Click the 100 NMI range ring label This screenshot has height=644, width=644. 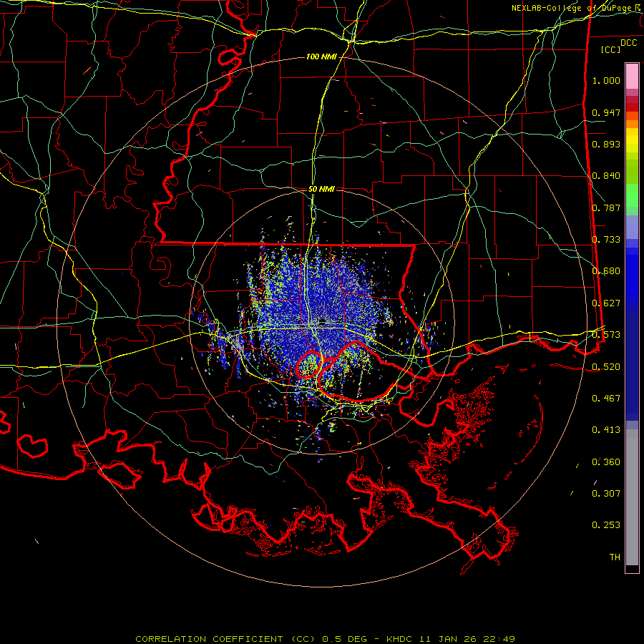click(x=321, y=57)
